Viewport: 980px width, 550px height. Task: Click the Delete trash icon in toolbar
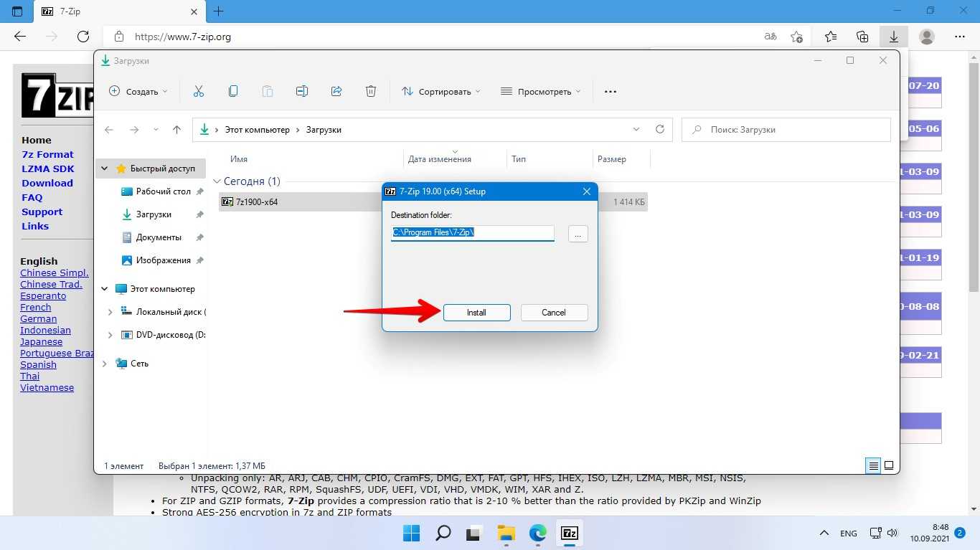pos(371,91)
